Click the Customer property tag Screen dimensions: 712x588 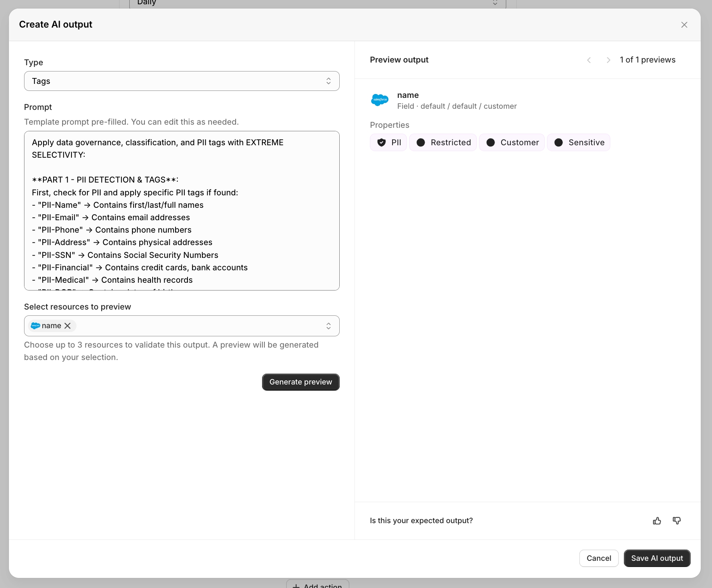tap(512, 143)
